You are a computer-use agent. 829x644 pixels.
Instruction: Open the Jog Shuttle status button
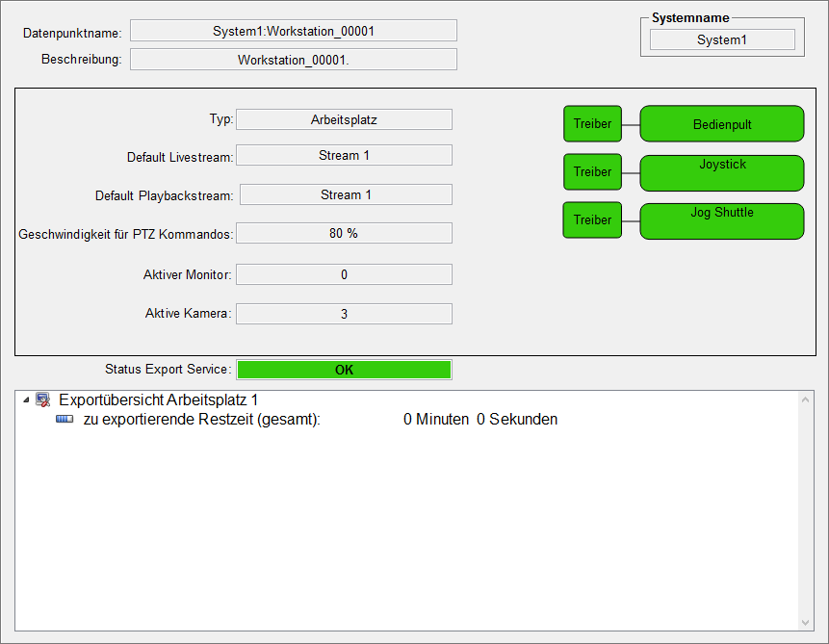pos(722,221)
